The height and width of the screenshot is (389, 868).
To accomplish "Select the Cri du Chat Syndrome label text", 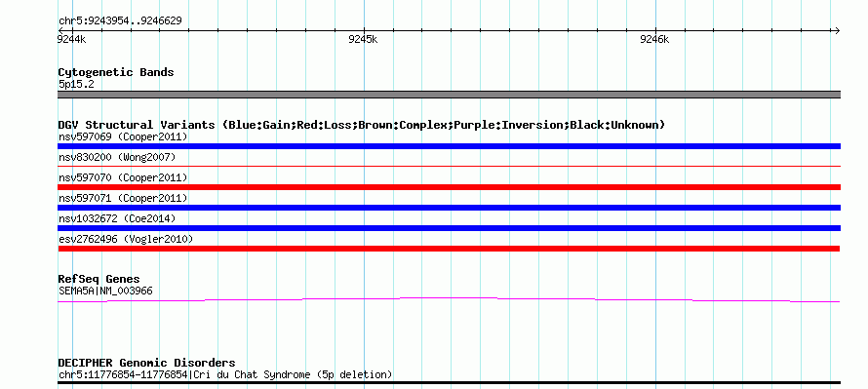I will [x=225, y=375].
